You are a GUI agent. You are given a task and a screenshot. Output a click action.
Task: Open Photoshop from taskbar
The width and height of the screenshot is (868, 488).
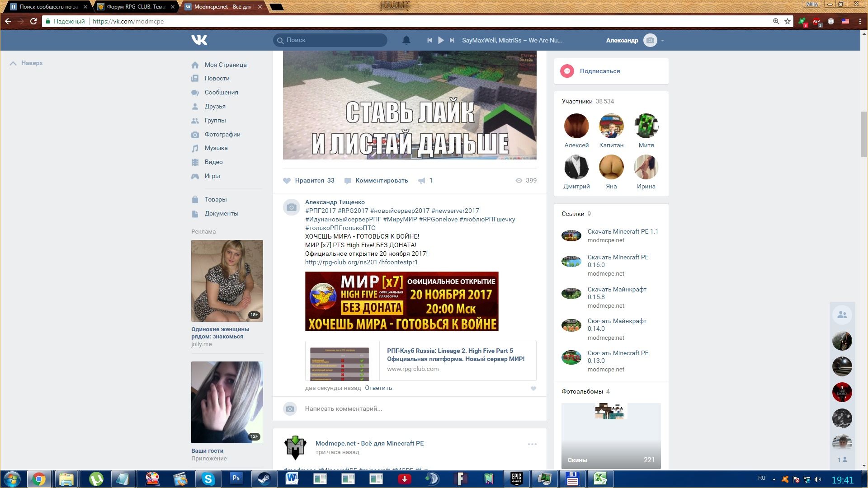236,479
